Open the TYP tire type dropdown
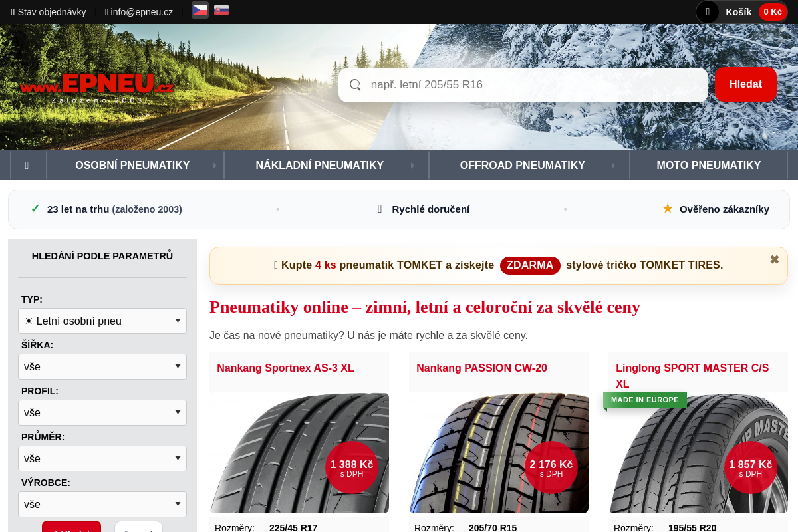798x532 pixels. [x=102, y=321]
